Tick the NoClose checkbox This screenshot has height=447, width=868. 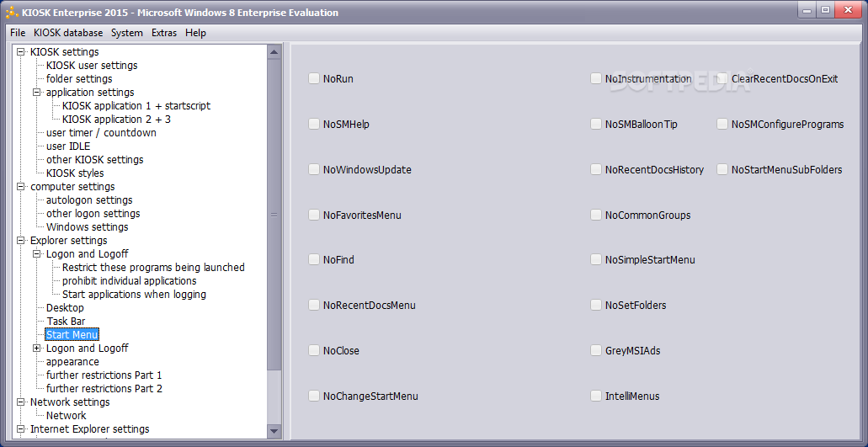314,350
